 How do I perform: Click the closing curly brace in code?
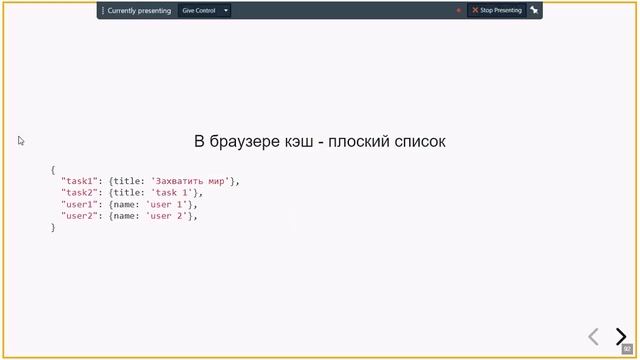pyautogui.click(x=53, y=227)
